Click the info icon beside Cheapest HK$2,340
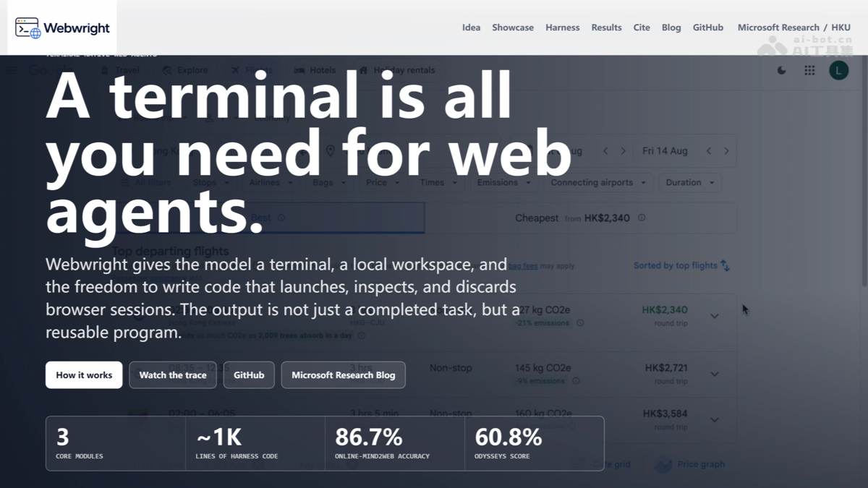868x488 pixels. pyautogui.click(x=642, y=218)
